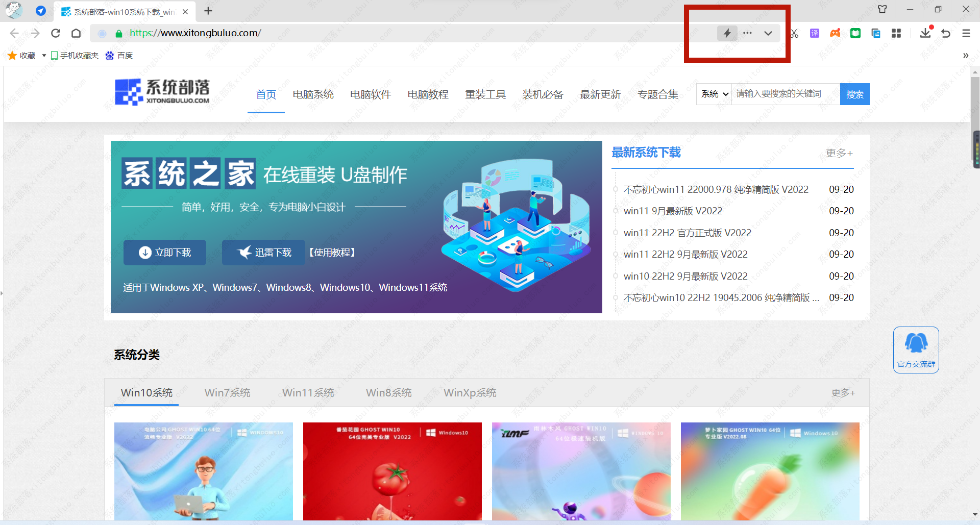Click the 系统部落 site logo
This screenshot has height=525, width=980.
coord(162,92)
